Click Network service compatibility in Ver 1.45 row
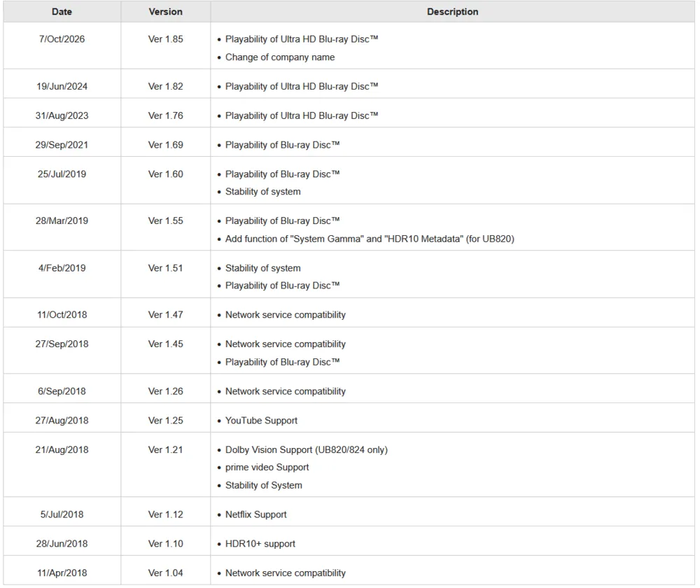The image size is (700, 588). pos(286,344)
